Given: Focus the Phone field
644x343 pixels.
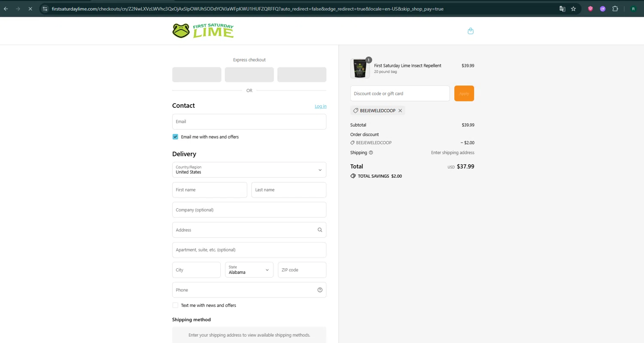Looking at the screenshot, I should [x=249, y=290].
